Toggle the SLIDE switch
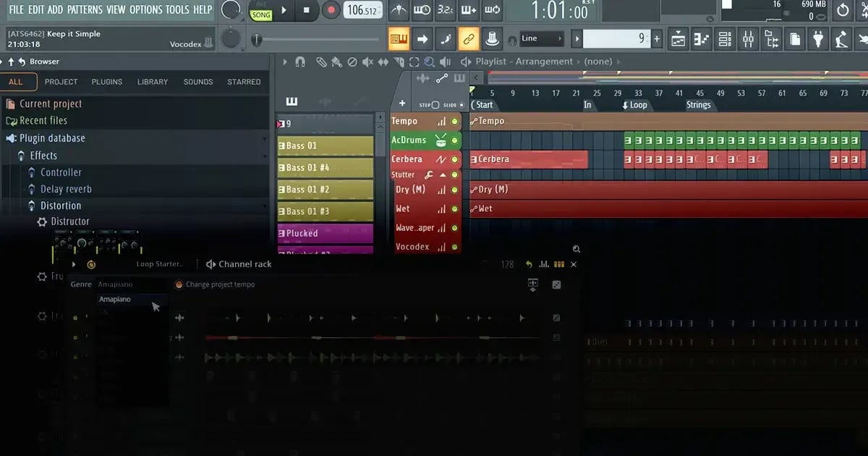This screenshot has width=868, height=456. point(461,105)
